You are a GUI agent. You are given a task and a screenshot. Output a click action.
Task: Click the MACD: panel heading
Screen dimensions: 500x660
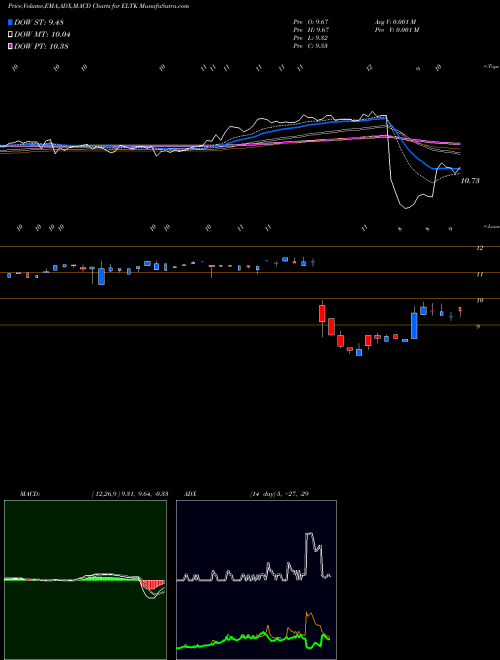coord(30,494)
